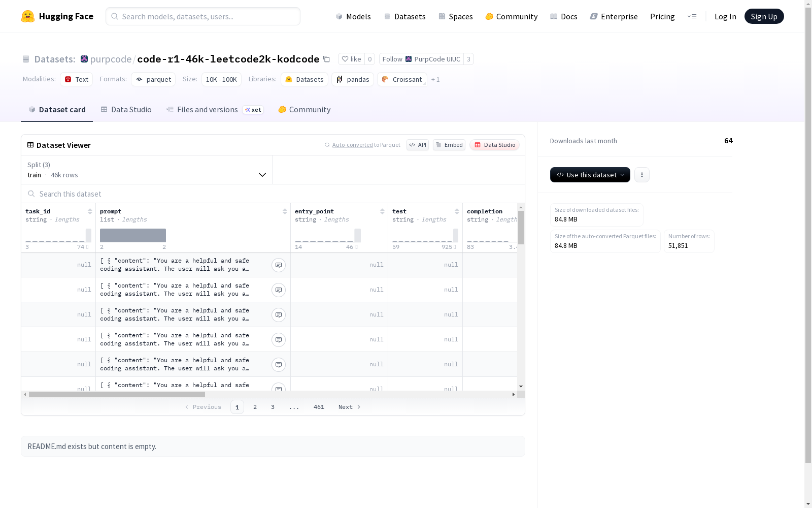Viewport: 812px width, 508px height.
Task: Copy dataset name with copy icon
Action: click(327, 59)
